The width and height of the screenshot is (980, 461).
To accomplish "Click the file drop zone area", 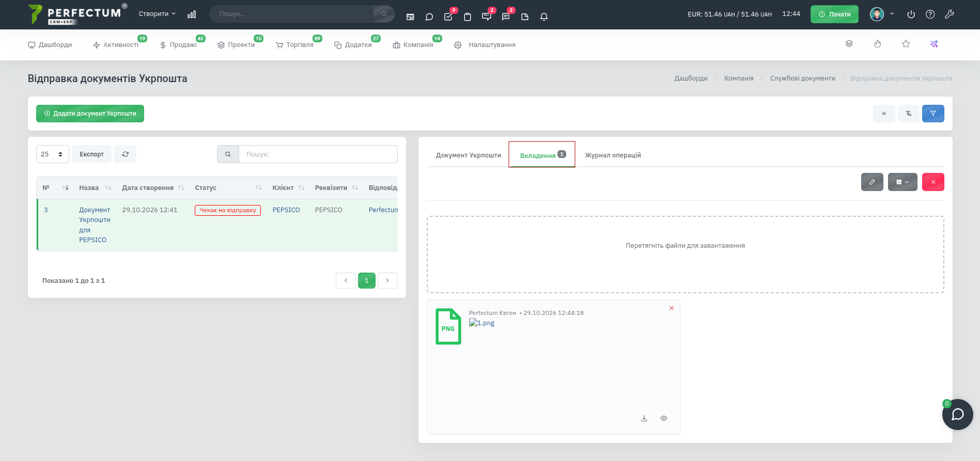I will coord(685,255).
